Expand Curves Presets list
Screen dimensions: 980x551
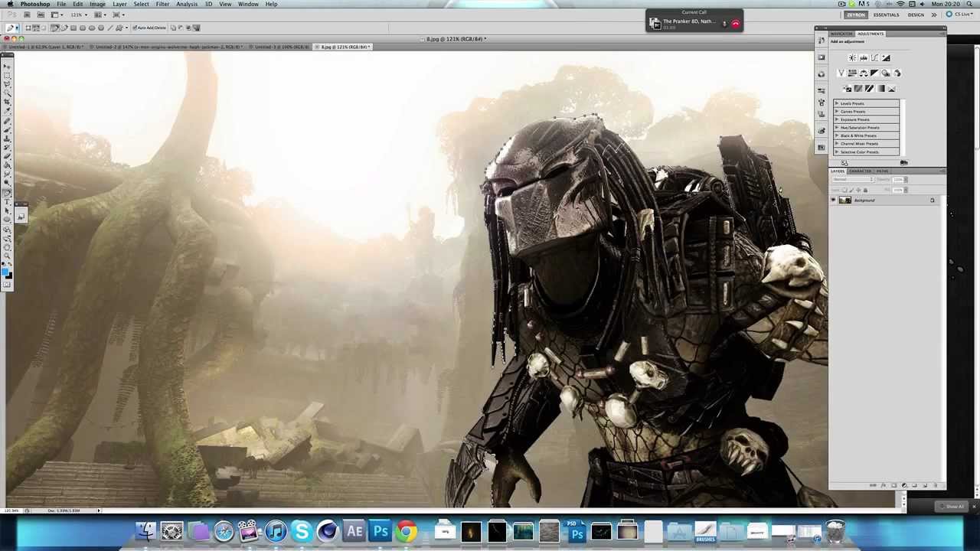pos(837,112)
